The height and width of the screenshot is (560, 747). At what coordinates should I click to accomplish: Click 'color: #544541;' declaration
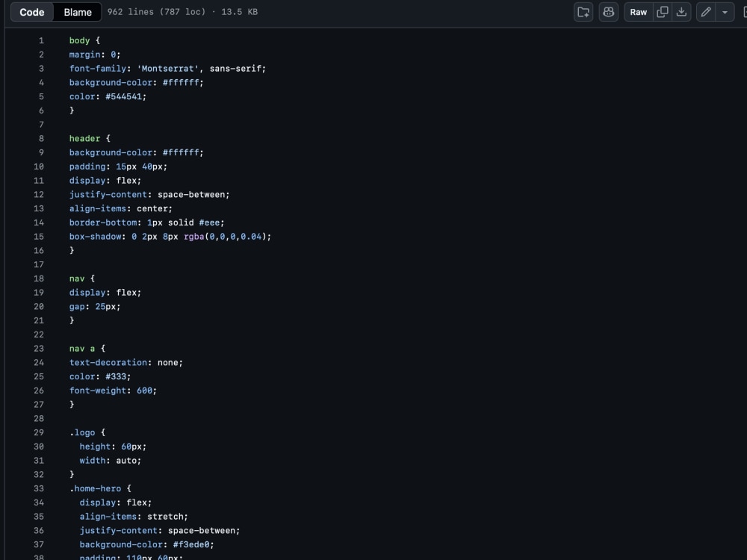point(108,96)
